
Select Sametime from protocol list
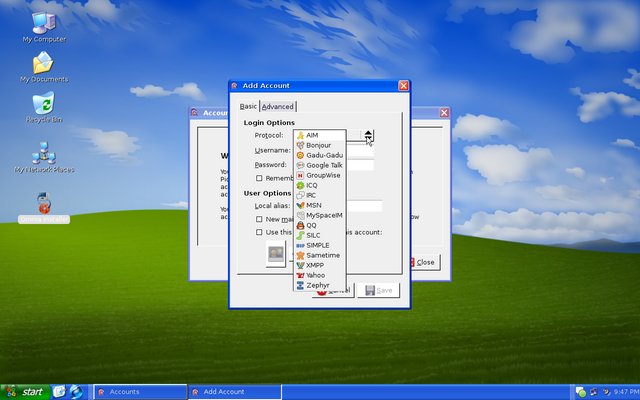[320, 255]
